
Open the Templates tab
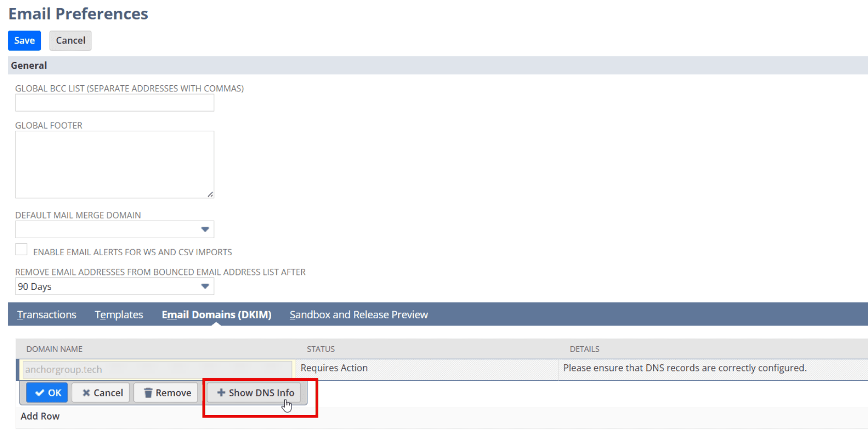119,315
